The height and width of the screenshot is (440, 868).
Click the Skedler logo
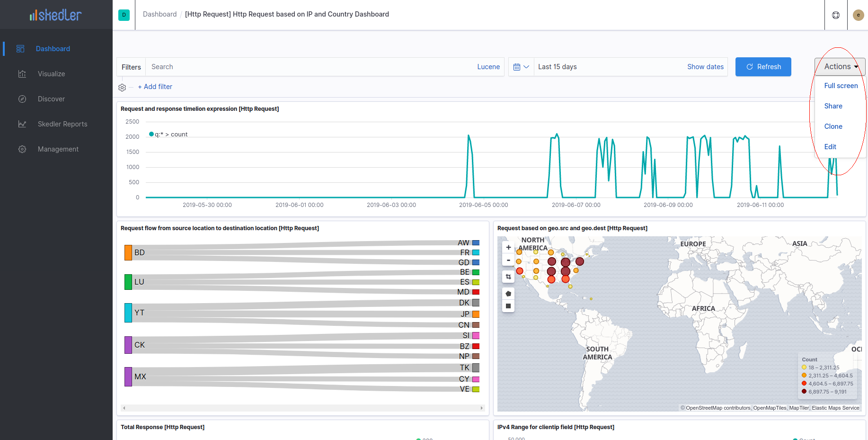(56, 15)
